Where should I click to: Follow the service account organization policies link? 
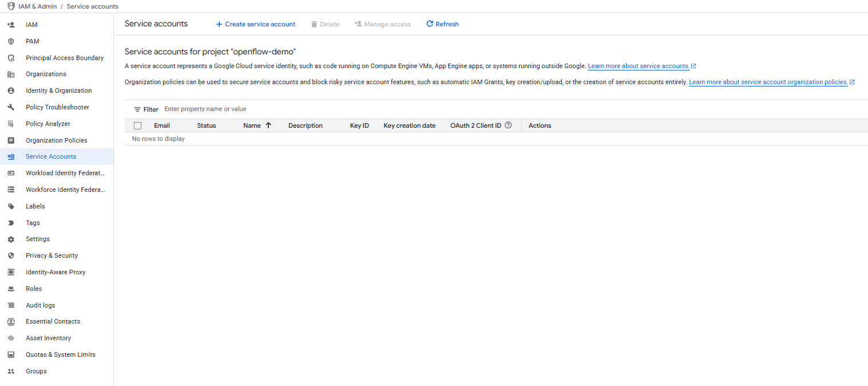point(768,81)
